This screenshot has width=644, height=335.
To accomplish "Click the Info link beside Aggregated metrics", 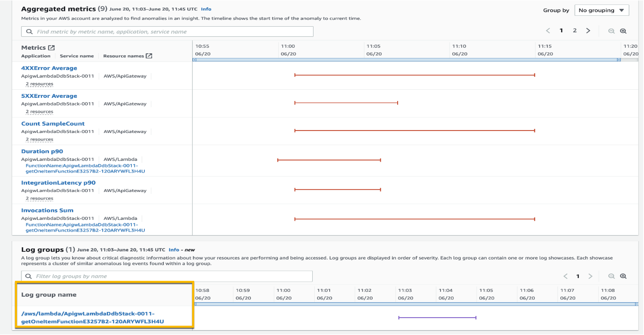I will [206, 9].
